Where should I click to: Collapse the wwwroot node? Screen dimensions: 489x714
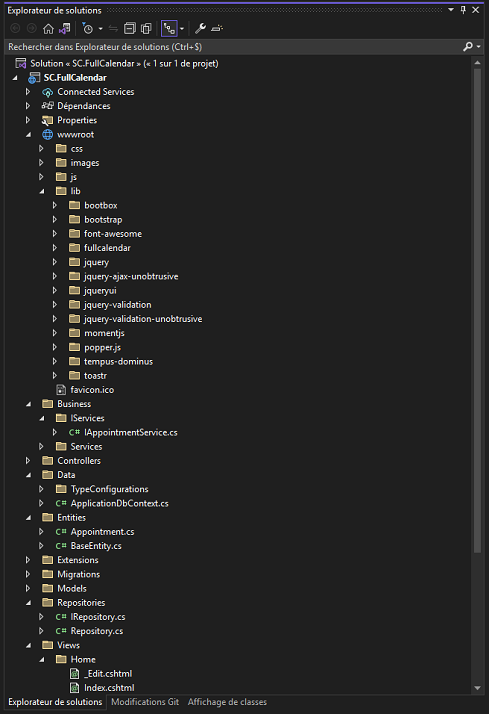pyautogui.click(x=28, y=135)
